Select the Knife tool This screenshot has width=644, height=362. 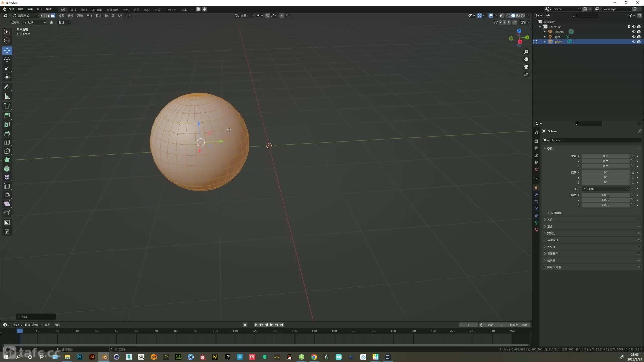tap(7, 151)
